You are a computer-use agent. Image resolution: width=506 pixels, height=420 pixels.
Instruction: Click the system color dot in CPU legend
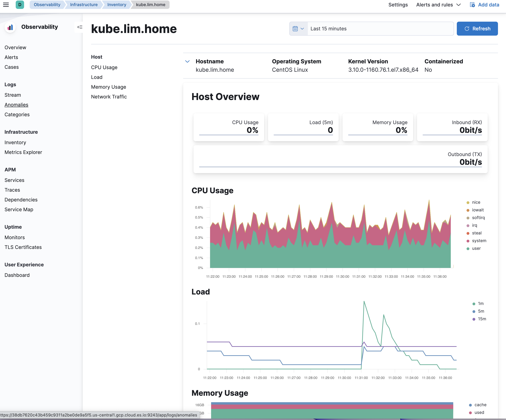[x=468, y=241]
